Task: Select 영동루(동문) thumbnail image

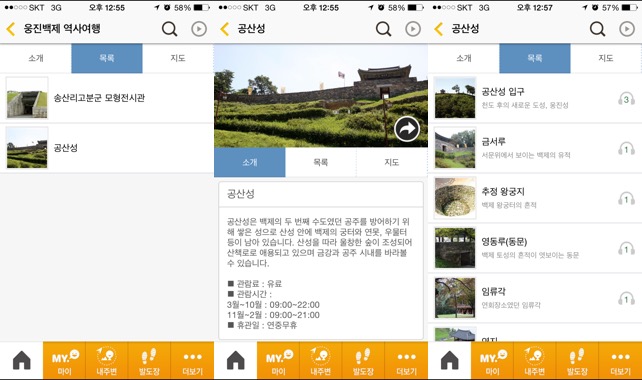Action: (455, 248)
